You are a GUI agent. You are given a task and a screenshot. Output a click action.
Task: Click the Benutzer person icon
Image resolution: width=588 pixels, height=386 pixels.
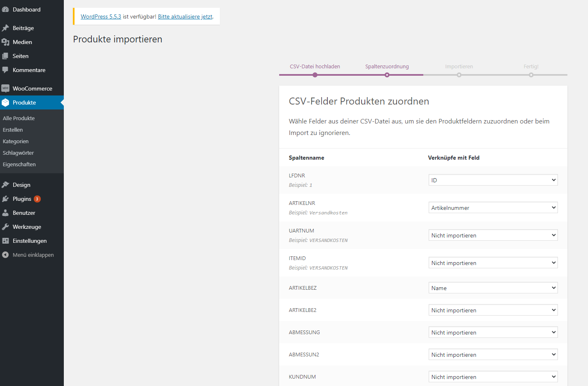tap(5, 213)
